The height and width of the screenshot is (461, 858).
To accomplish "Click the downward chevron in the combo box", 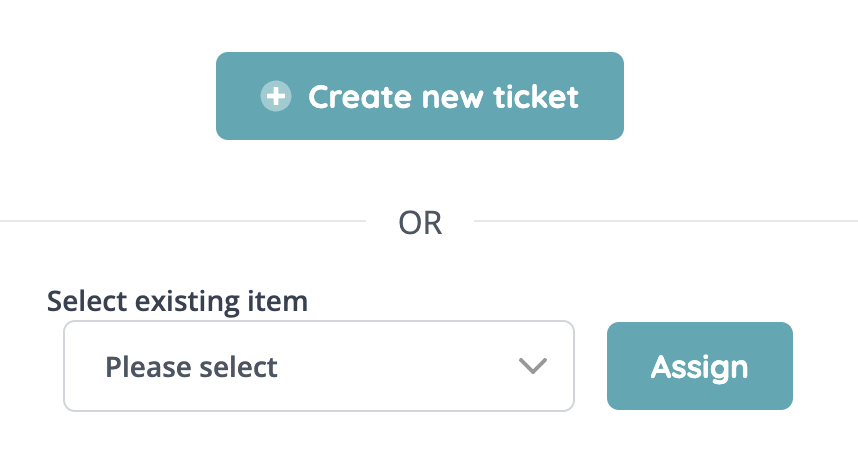I will coord(533,366).
